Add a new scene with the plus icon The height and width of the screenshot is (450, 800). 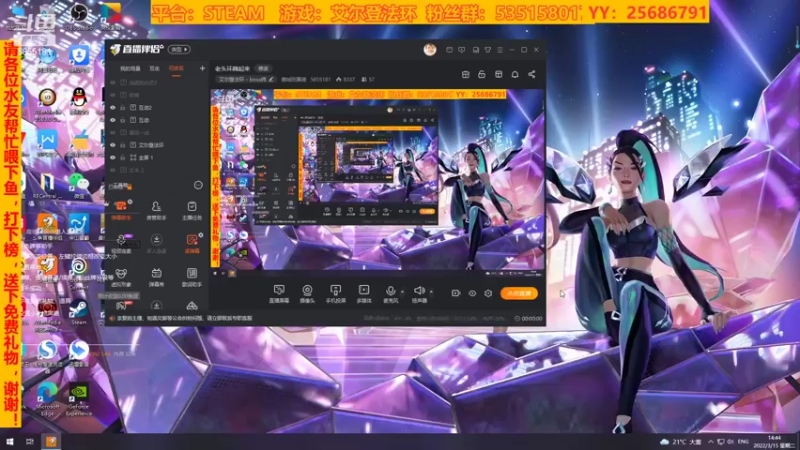pyautogui.click(x=202, y=68)
